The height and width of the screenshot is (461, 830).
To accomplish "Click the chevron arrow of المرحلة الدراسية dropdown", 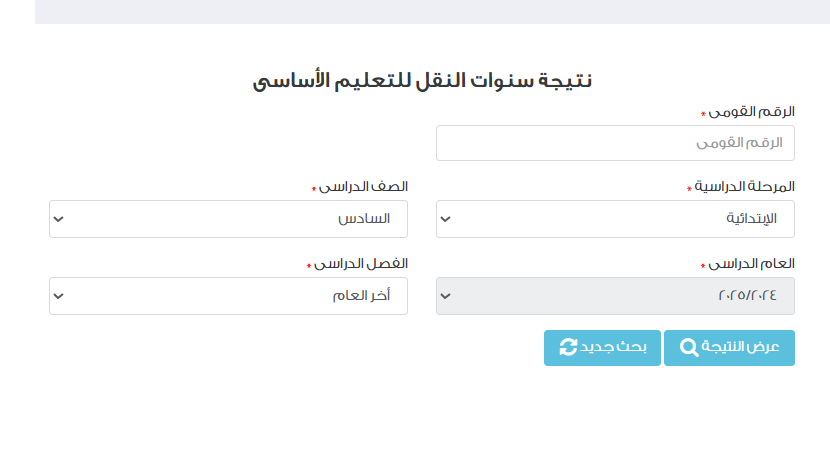I will (446, 219).
